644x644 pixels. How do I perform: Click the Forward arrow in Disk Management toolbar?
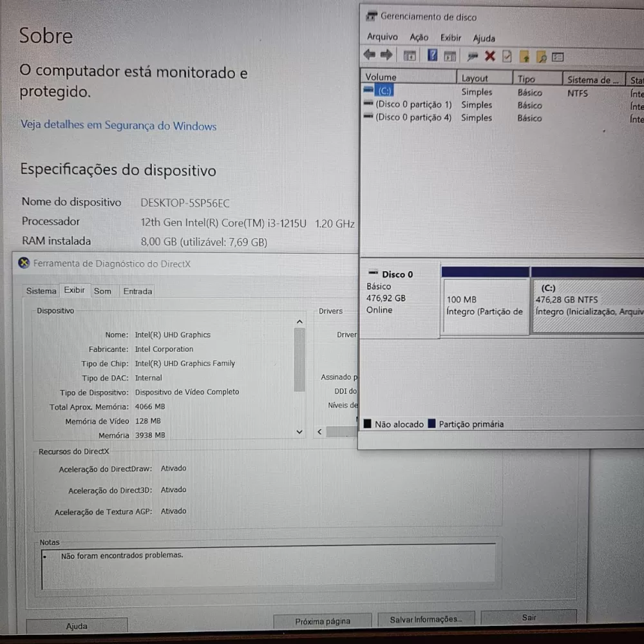[386, 55]
